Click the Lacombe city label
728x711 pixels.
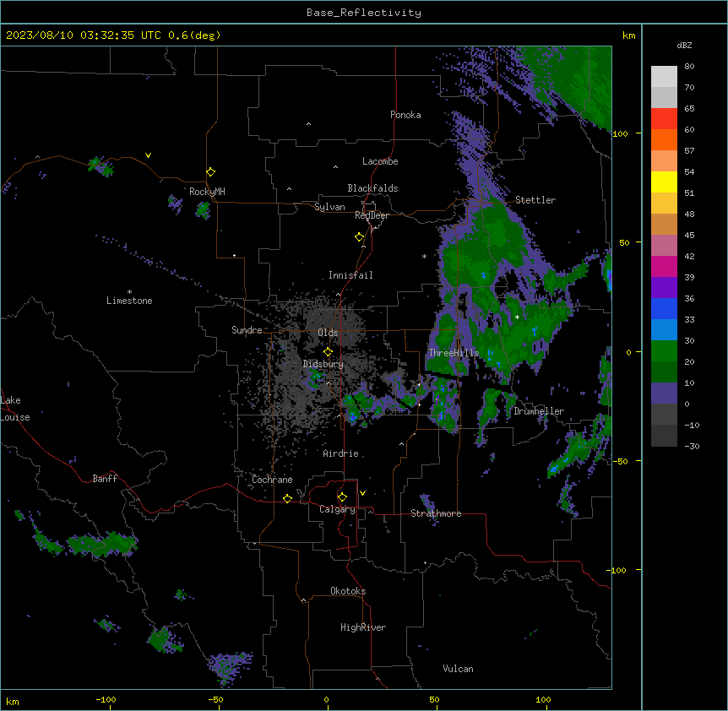[380, 161]
